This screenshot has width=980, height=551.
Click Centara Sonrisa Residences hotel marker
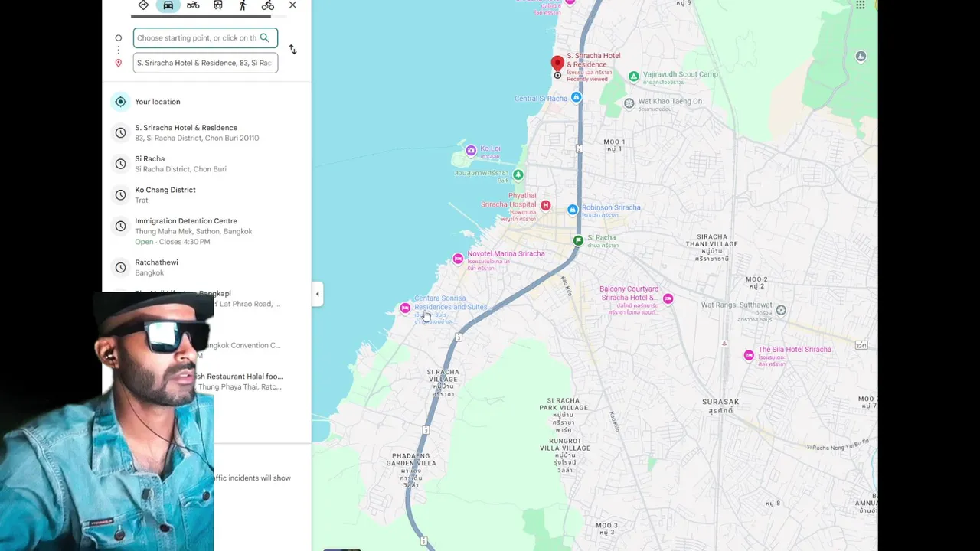(x=405, y=308)
